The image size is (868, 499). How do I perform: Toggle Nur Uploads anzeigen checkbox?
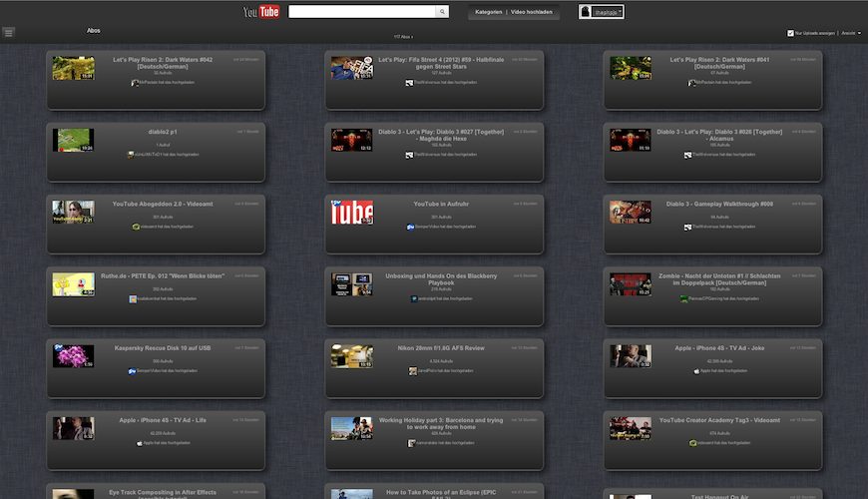point(790,33)
